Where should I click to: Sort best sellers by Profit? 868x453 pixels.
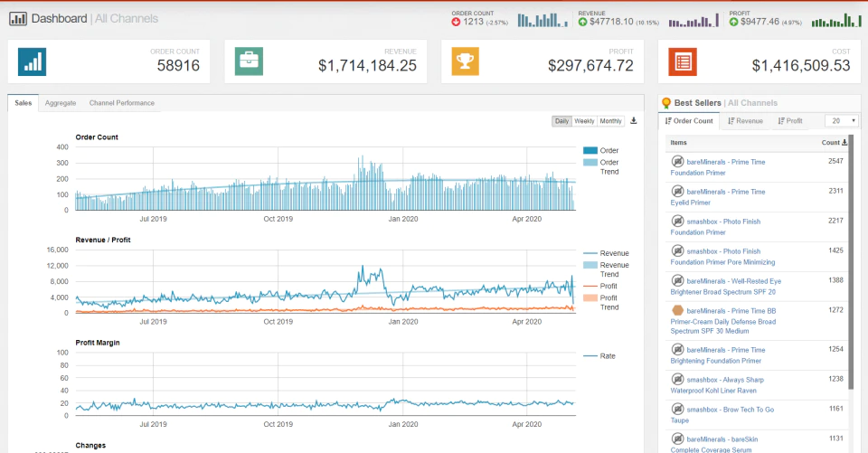tap(790, 121)
